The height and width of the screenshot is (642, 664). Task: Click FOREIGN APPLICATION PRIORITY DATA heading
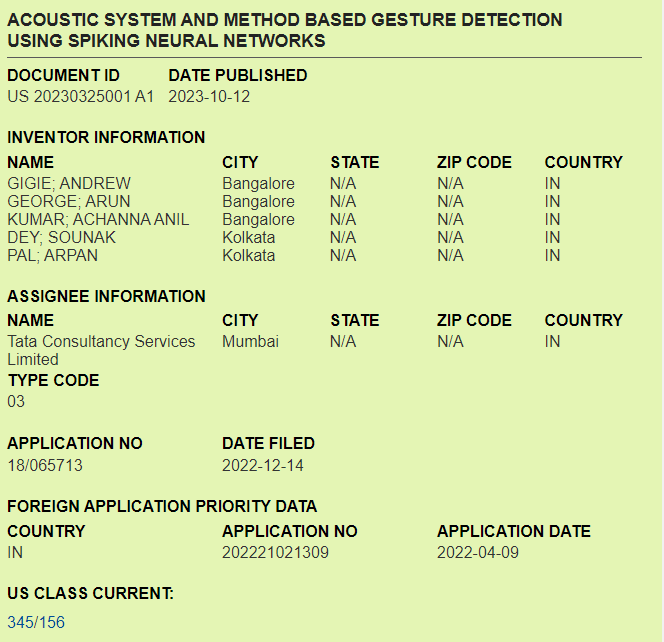coord(162,506)
